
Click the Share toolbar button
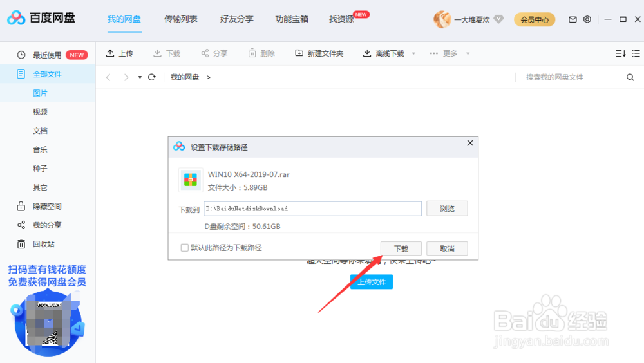(214, 53)
